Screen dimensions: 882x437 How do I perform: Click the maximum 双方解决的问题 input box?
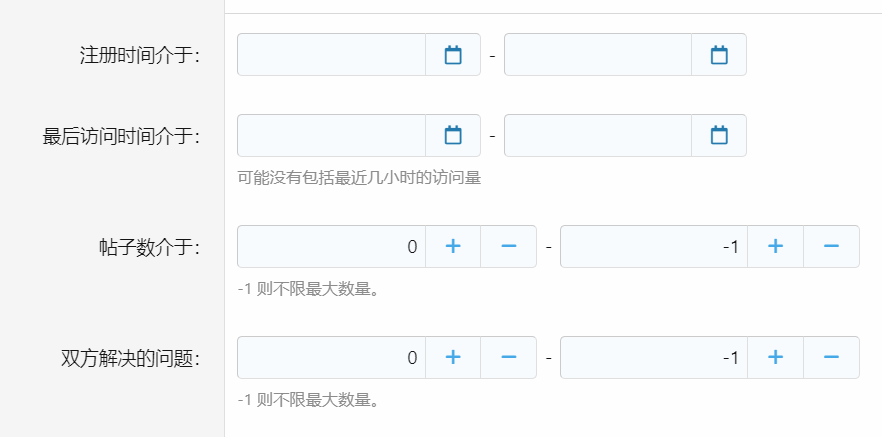pyautogui.click(x=654, y=357)
